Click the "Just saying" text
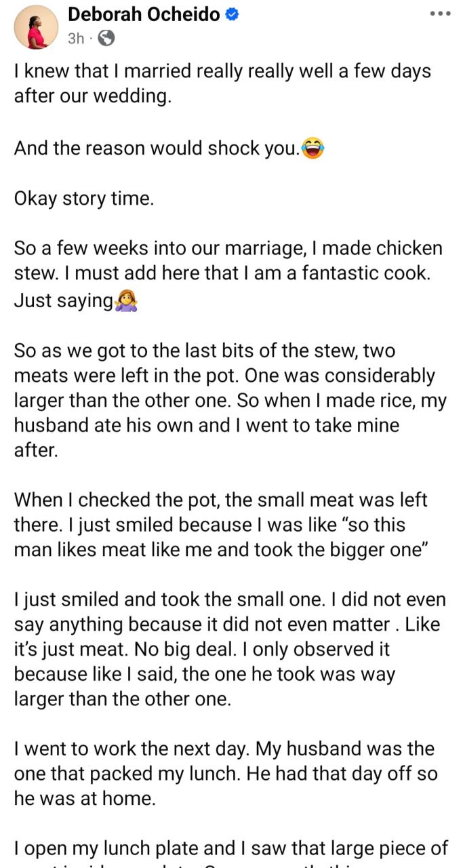The width and height of the screenshot is (463, 868). click(63, 301)
